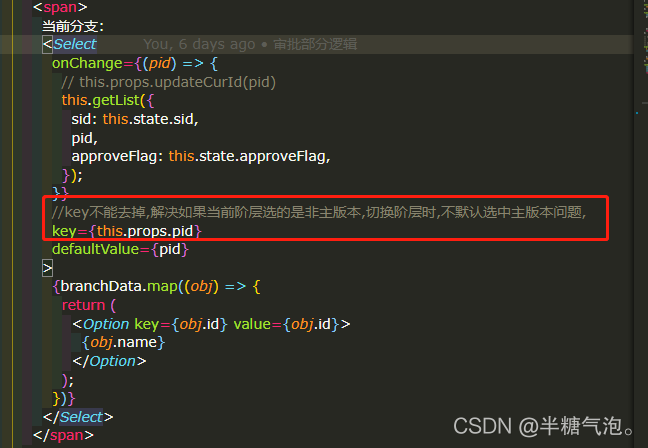
Task: Click the defaultValue={pid} line
Action: (x=120, y=250)
